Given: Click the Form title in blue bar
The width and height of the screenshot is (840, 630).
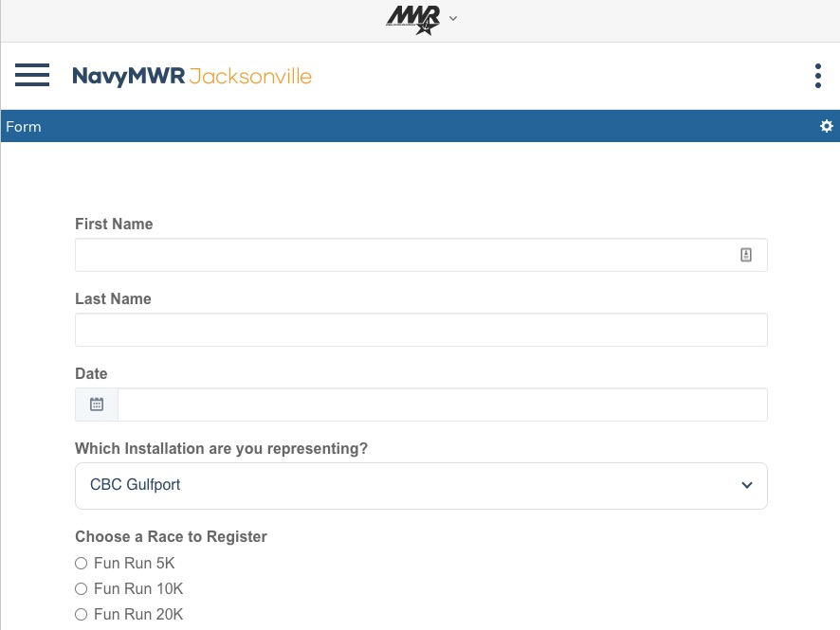Looking at the screenshot, I should pos(24,127).
